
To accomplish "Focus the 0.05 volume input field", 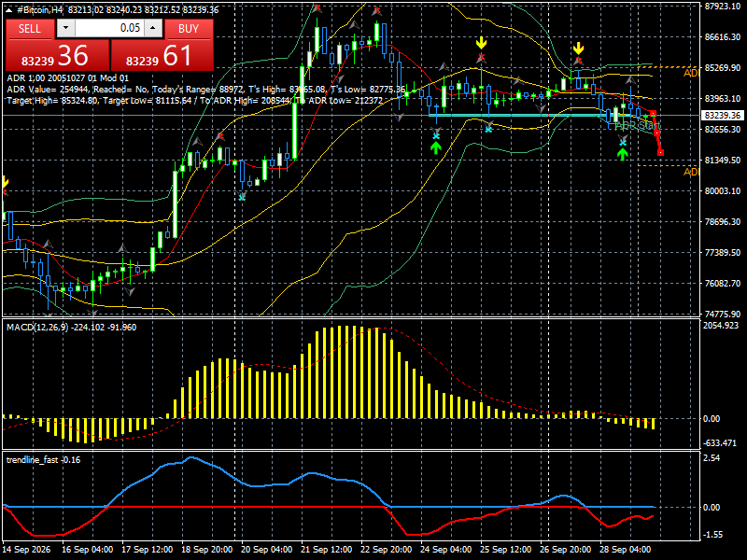I will (x=109, y=29).
